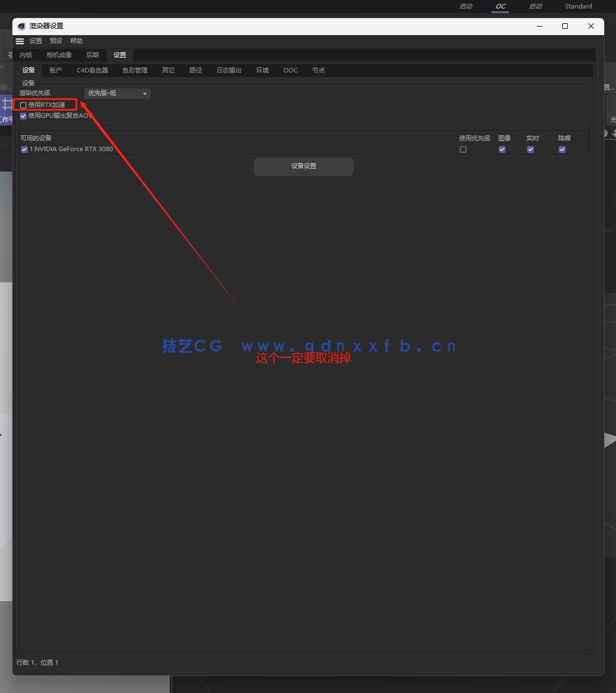616x693 pixels.
Task: Disable 使用GPU输出复合AOV
Action: (23, 115)
